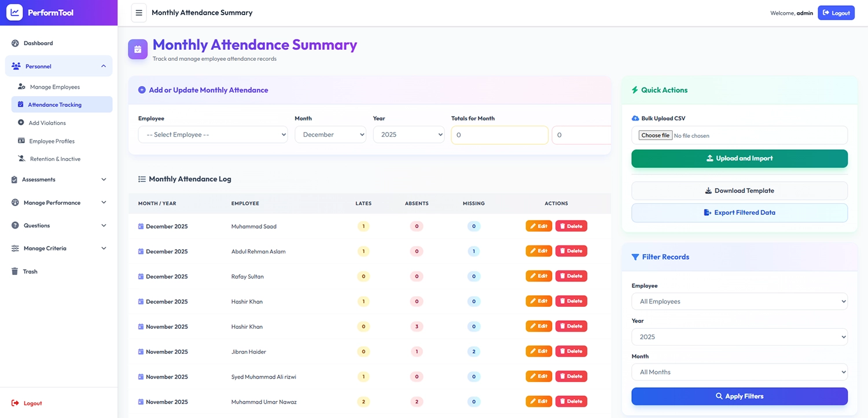Click the Retention & Inactive icon
The width and height of the screenshot is (868, 418).
21,159
